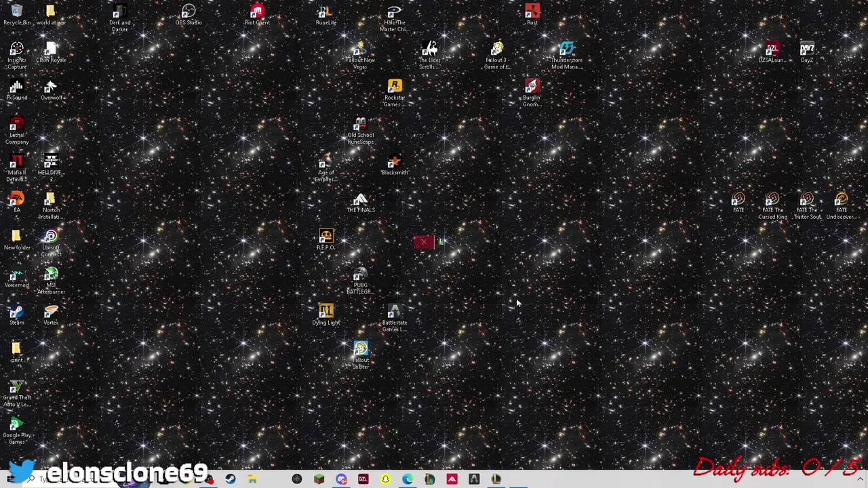868x488 pixels.
Task: Click the DZL taskbar icon
Action: click(363, 479)
